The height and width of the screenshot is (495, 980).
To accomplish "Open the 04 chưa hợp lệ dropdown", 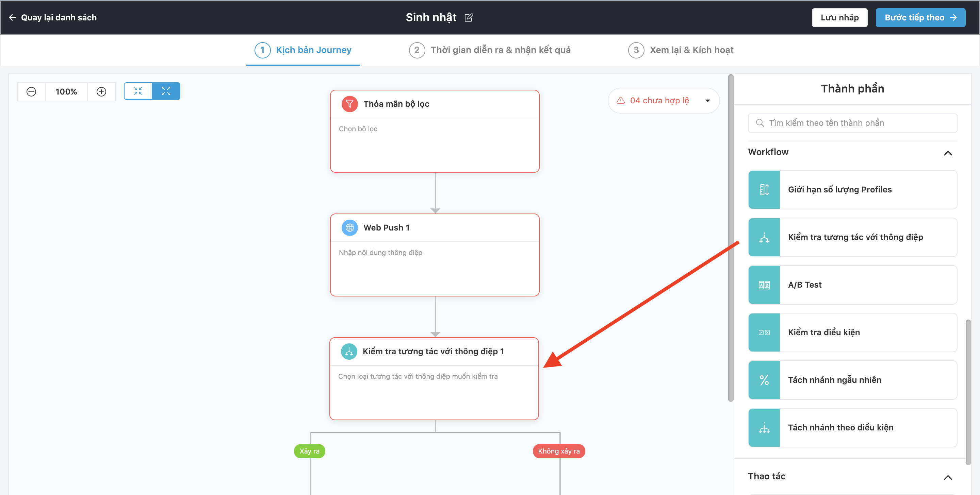I will point(708,101).
